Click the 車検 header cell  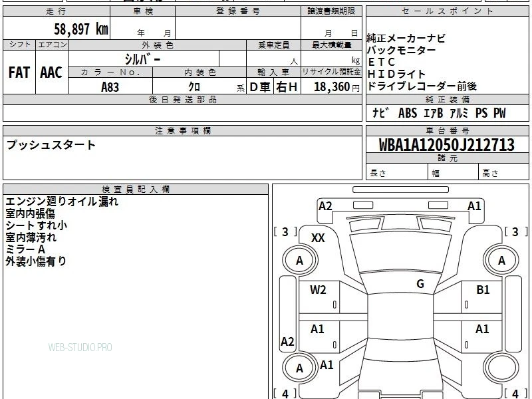(143, 11)
